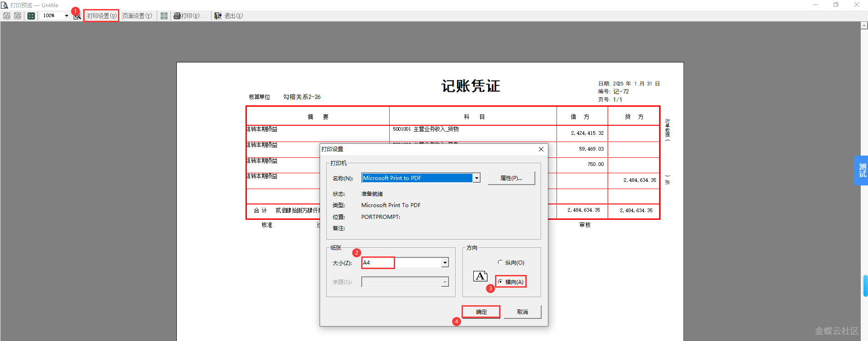The height and width of the screenshot is (341, 868).
Task: Click the vertical scrollbar up arrow
Action: click(x=864, y=26)
